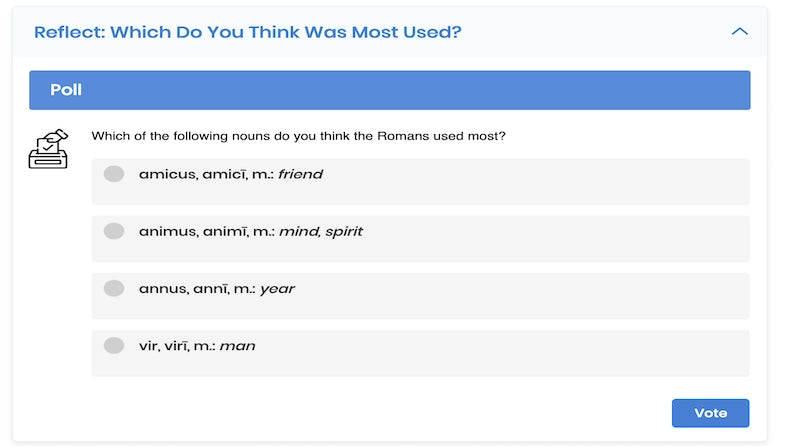
Task: Click the 'Reflect: Which Do You Think' heading
Action: pos(247,32)
